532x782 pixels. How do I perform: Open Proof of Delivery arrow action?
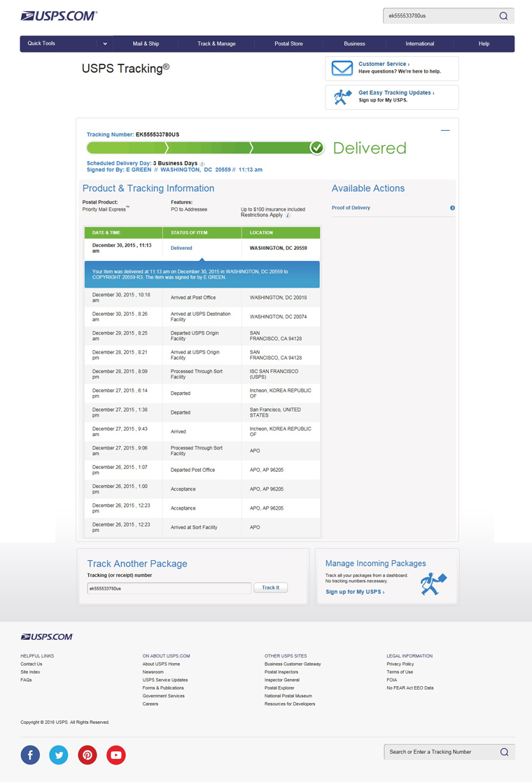tap(452, 208)
